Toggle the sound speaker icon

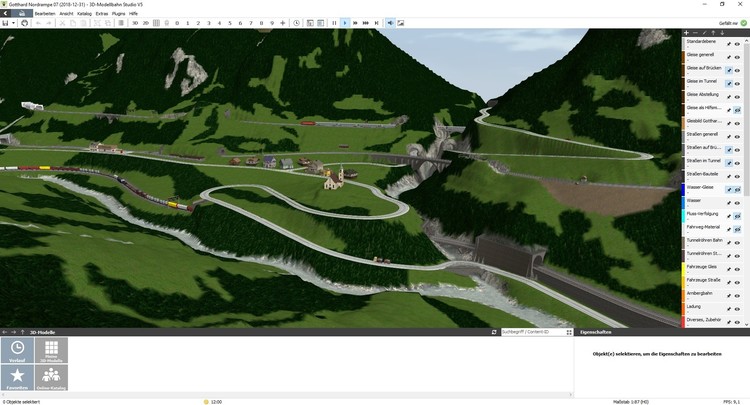click(390, 23)
